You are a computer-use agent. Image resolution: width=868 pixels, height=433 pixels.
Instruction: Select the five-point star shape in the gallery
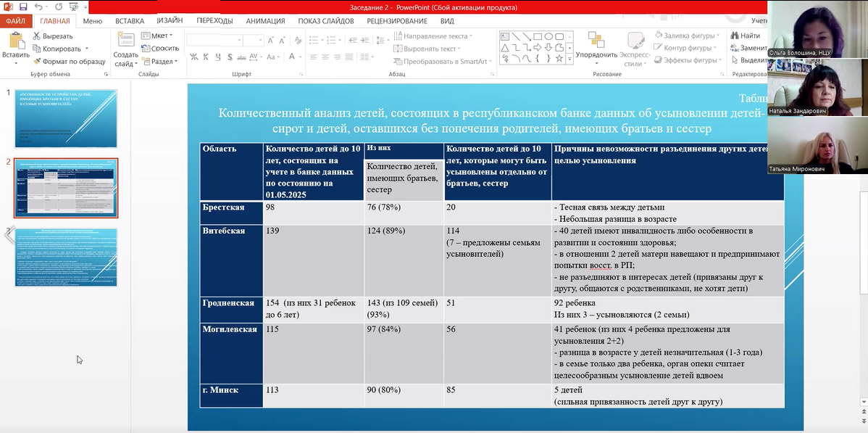(x=559, y=58)
